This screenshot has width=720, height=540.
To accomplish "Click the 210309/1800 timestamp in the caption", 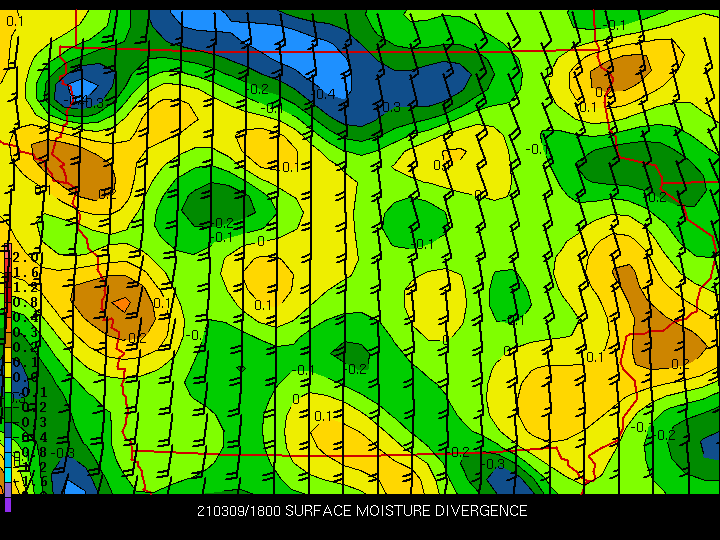I will point(239,511).
